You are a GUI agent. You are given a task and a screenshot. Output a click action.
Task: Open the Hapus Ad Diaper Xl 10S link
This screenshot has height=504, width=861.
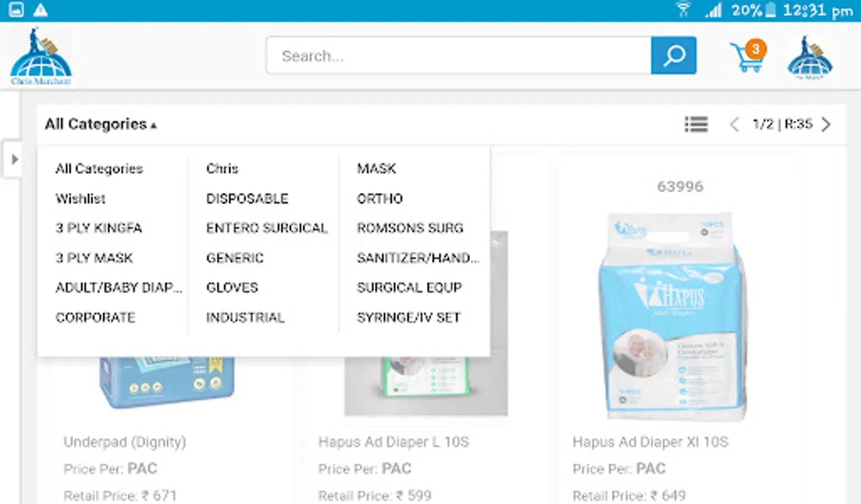[650, 442]
